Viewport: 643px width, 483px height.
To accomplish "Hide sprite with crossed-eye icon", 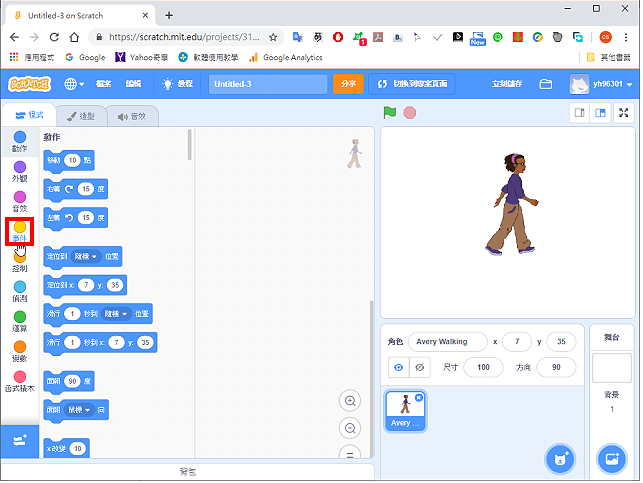I will tap(420, 367).
